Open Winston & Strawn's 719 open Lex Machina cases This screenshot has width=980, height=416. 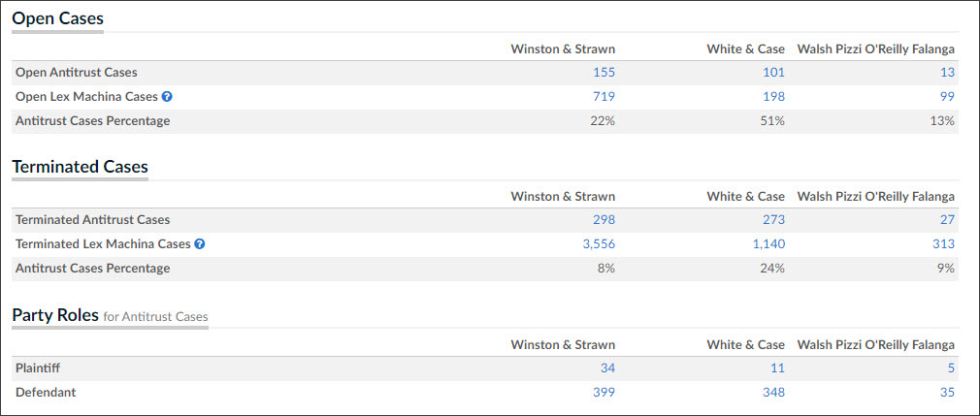[604, 97]
